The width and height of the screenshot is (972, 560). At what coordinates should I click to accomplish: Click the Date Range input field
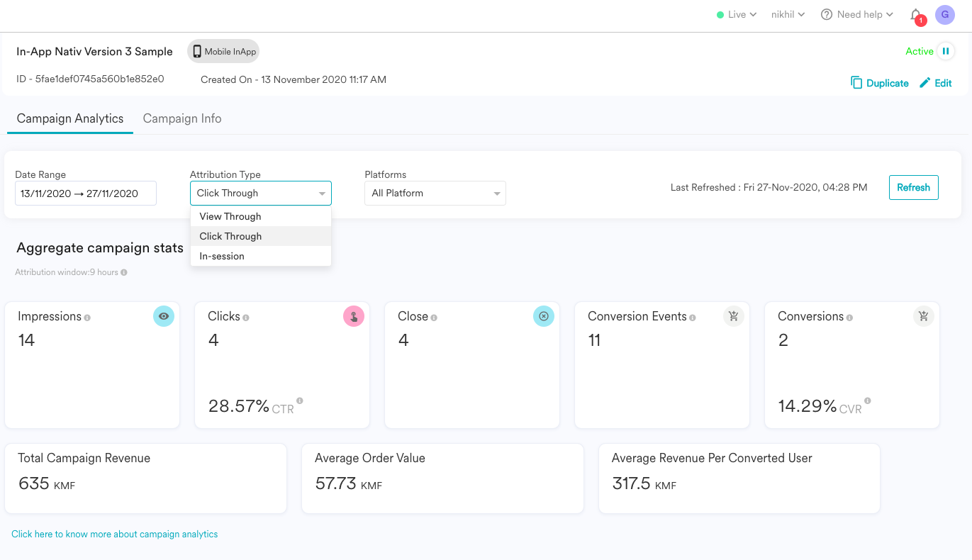tap(85, 194)
